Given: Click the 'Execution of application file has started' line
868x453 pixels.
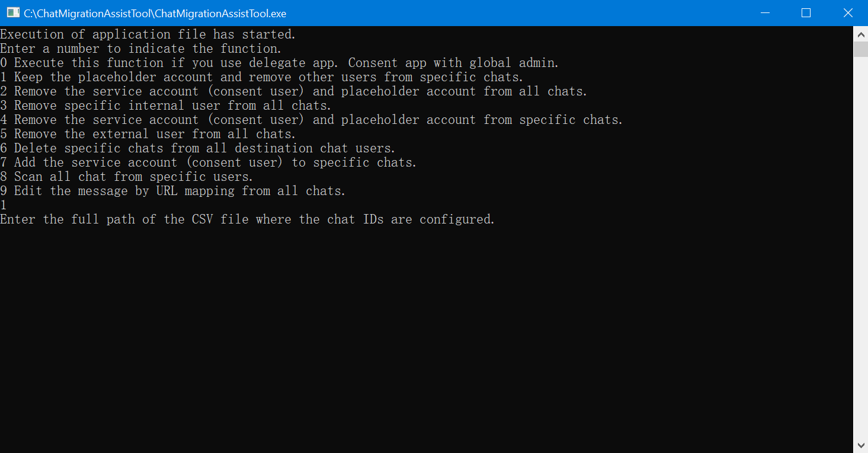Looking at the screenshot, I should point(148,34).
